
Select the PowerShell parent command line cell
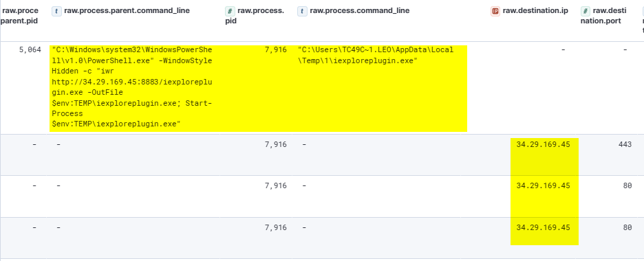click(132, 87)
